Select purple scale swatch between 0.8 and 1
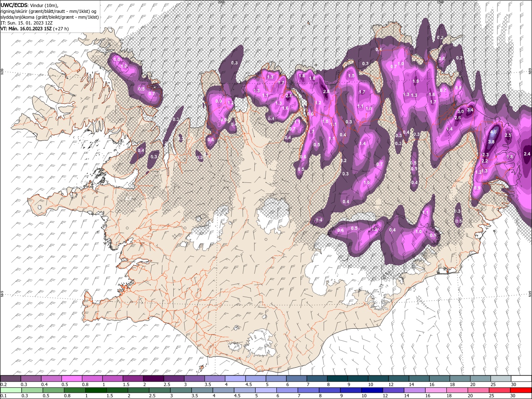 92,379
